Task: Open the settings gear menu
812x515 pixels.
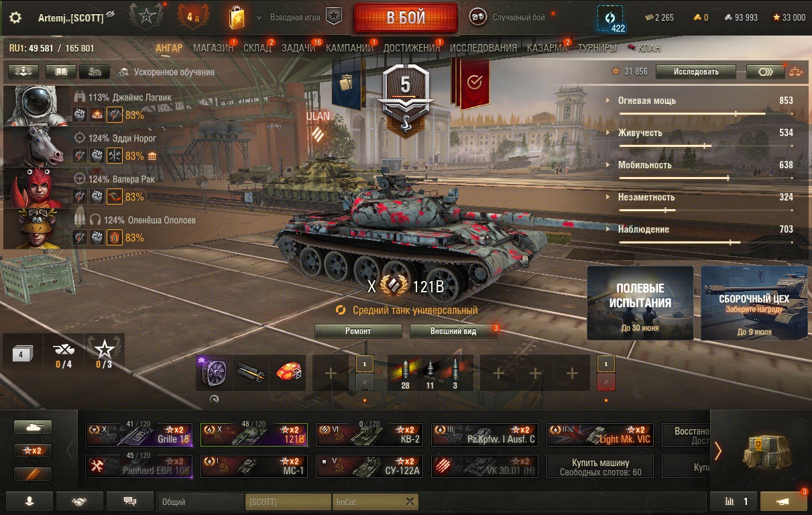Action: [x=15, y=18]
